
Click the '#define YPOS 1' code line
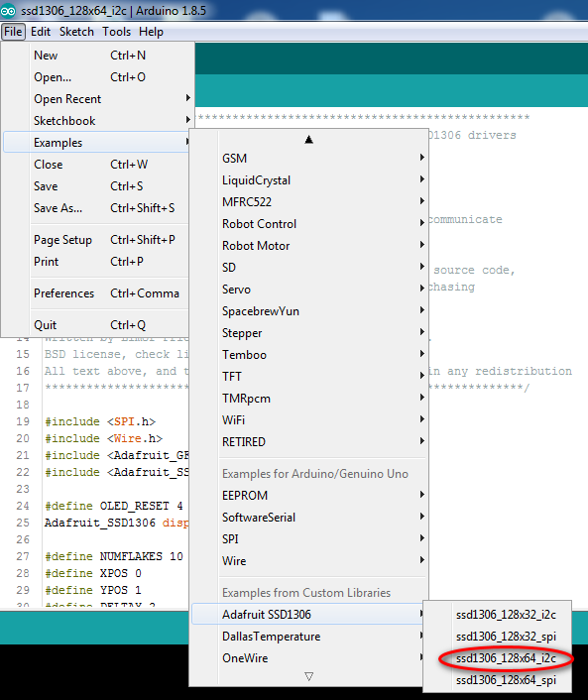coord(93,590)
